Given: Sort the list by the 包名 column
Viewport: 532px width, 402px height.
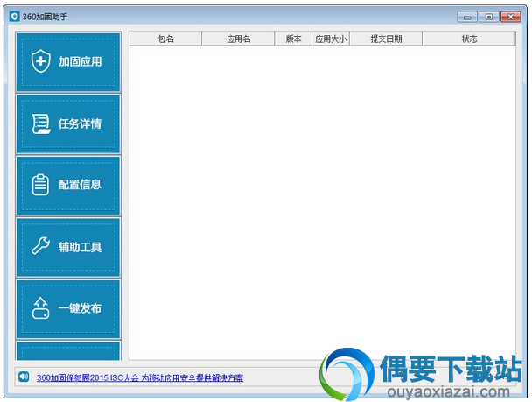Looking at the screenshot, I should click(x=165, y=39).
